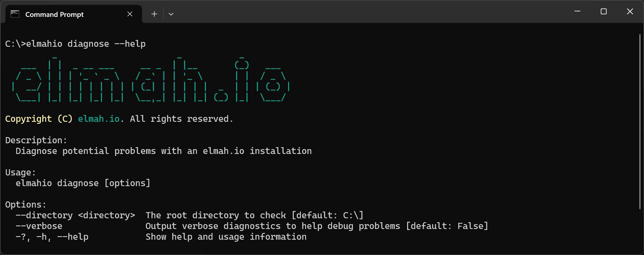The height and width of the screenshot is (255, 644).
Task: Close the Command Prompt tab with its X
Action: 130,14
